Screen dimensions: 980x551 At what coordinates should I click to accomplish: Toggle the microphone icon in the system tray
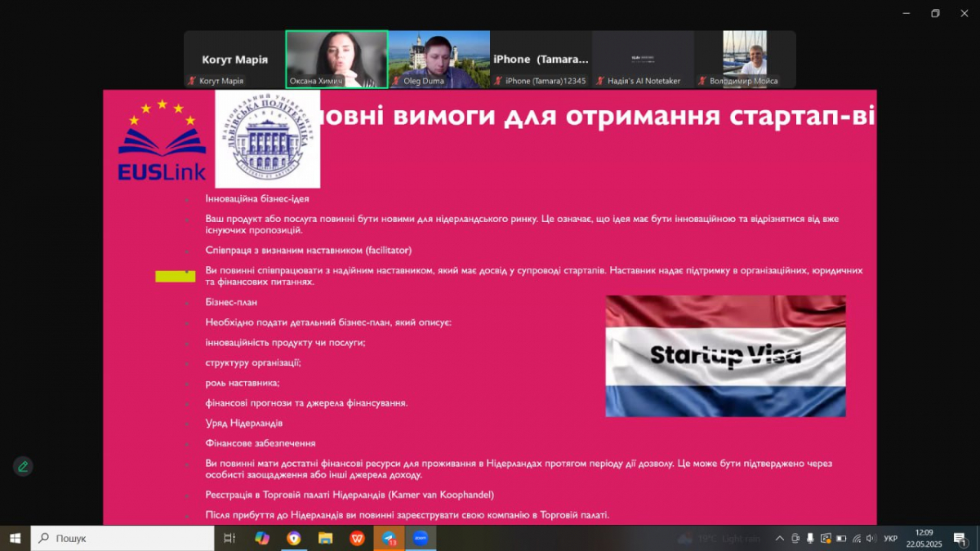[809, 539]
